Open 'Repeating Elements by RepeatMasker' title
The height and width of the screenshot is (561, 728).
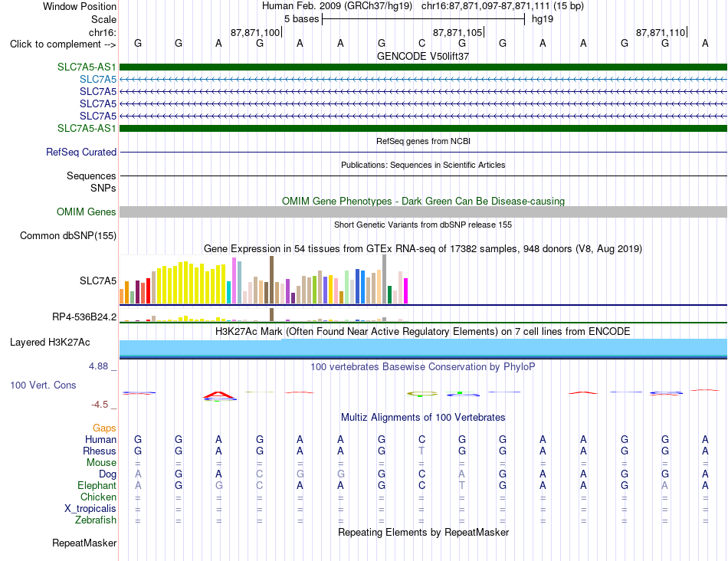pyautogui.click(x=424, y=532)
